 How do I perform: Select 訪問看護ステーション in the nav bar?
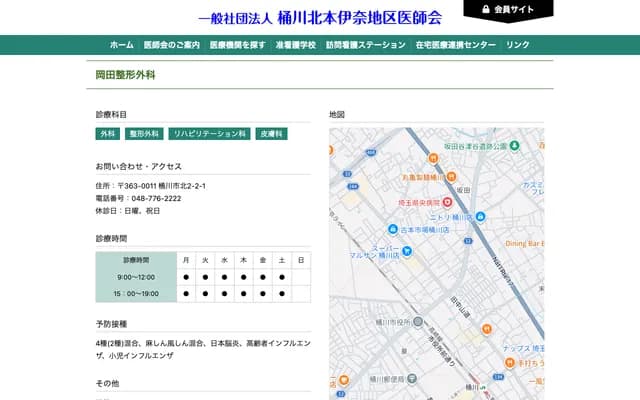[365, 45]
